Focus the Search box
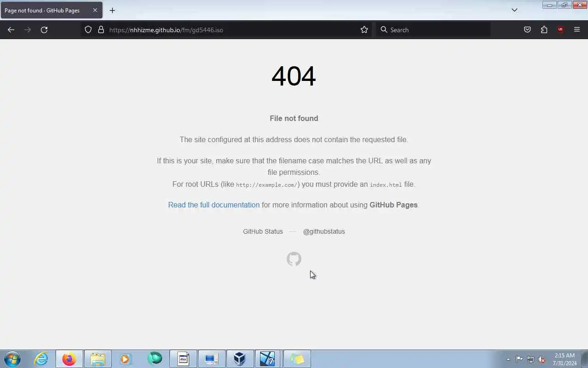588x368 pixels. coord(433,30)
